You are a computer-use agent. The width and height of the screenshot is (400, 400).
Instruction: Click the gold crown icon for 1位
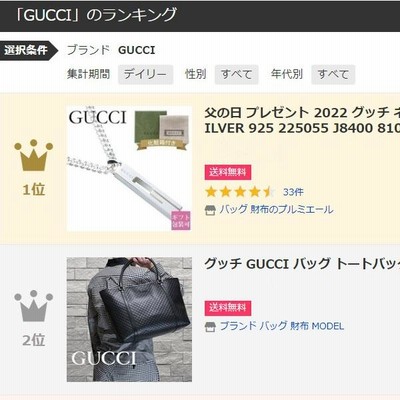point(33,155)
